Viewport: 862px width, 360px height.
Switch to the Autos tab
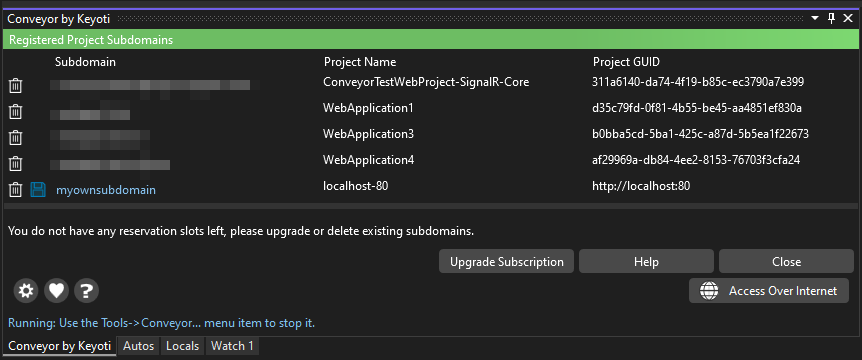tap(139, 346)
